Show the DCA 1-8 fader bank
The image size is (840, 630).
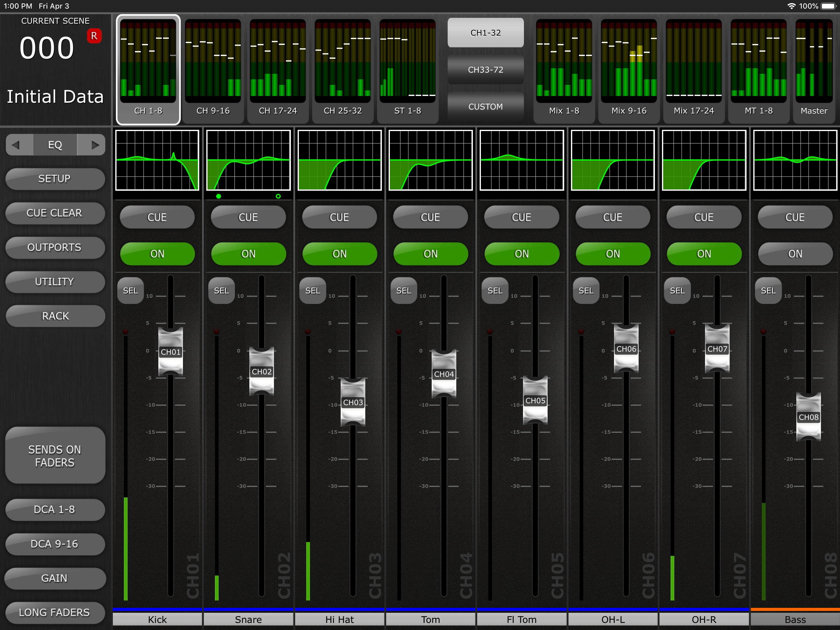[55, 509]
